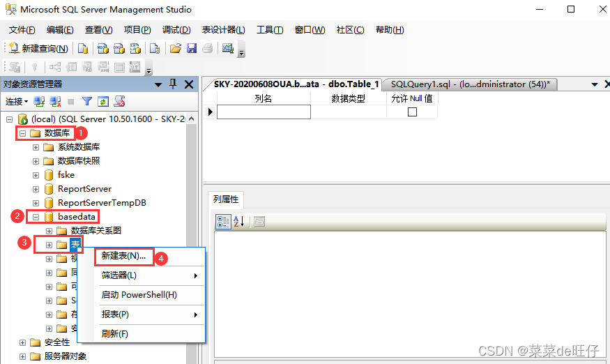Click the 列名 column name input cell
Image resolution: width=610 pixels, height=364 pixels.
[264, 112]
